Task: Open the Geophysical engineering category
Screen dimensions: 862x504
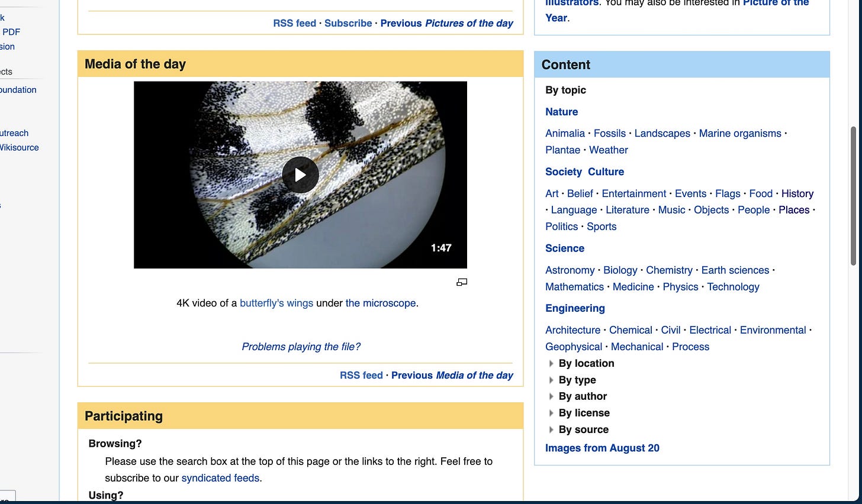Action: [574, 347]
